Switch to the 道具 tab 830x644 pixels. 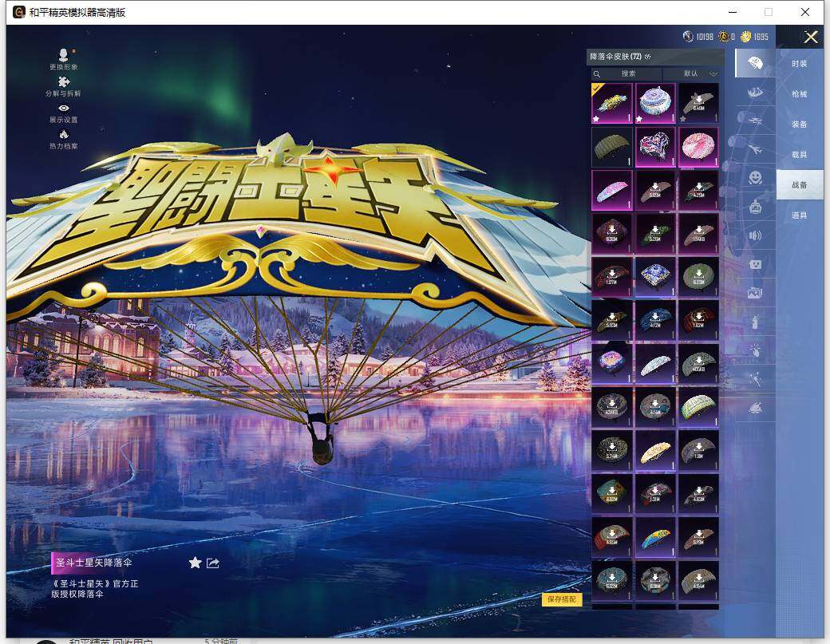point(800,215)
